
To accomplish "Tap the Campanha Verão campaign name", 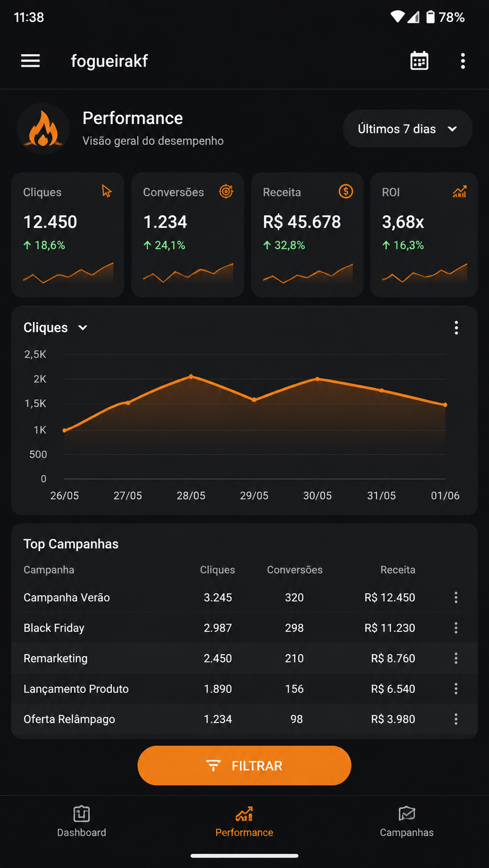I will coord(67,598).
